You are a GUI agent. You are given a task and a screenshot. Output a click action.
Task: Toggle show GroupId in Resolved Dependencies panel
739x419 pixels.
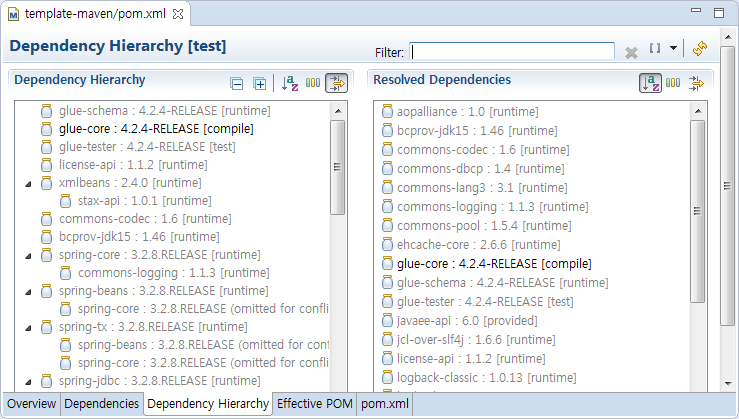pos(673,83)
